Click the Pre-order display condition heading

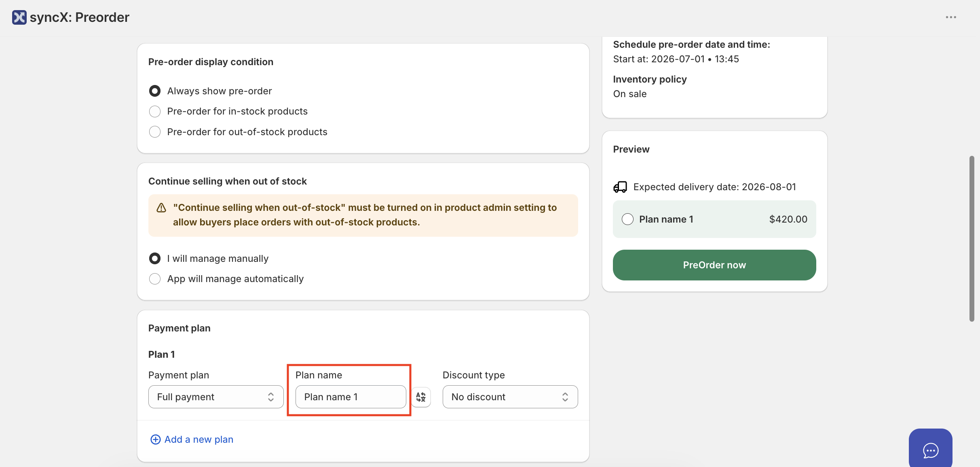click(211, 62)
